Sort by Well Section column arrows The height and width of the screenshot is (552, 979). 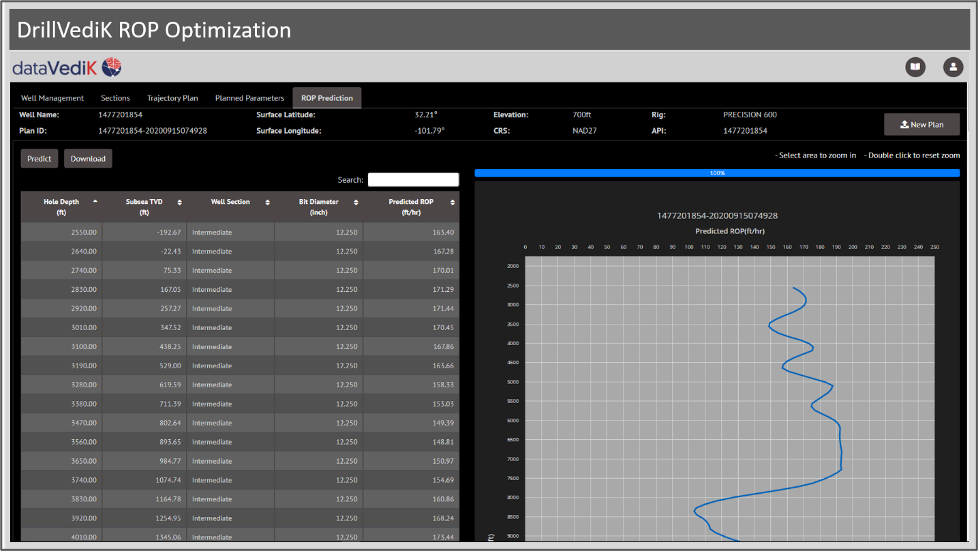(x=268, y=202)
